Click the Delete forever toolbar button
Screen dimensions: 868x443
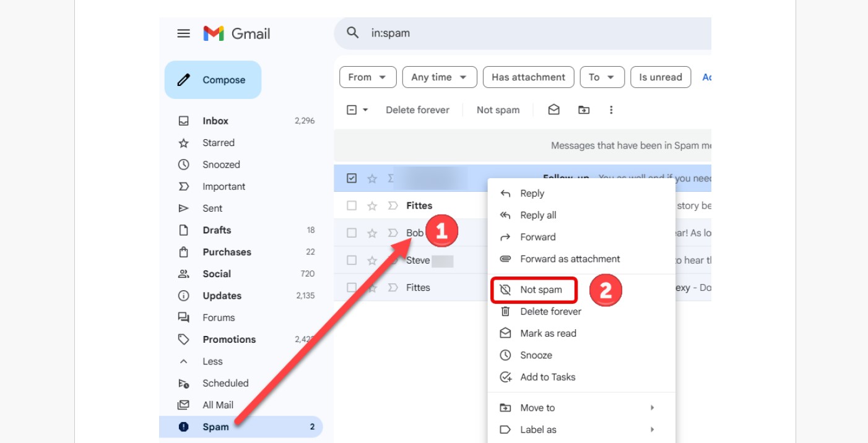(417, 110)
